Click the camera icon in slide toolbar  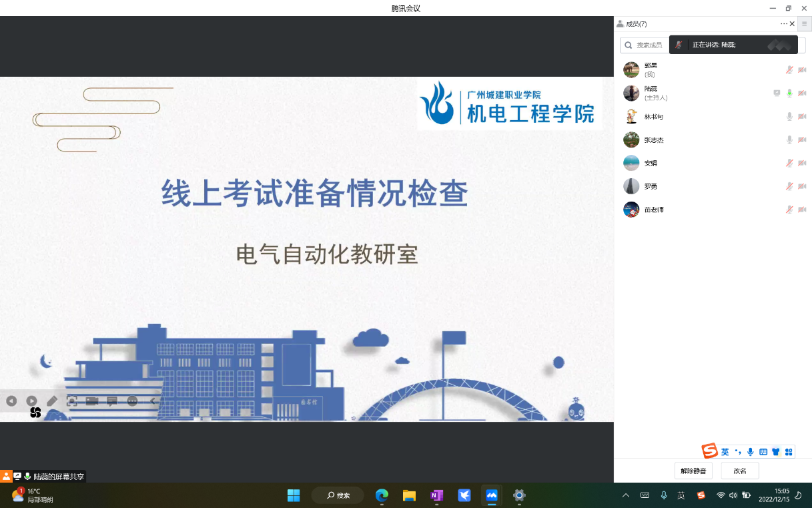click(92, 401)
